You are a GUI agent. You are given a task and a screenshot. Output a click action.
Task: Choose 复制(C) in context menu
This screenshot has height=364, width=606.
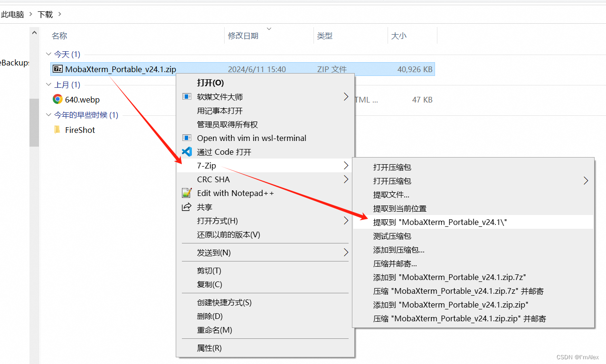(x=209, y=284)
